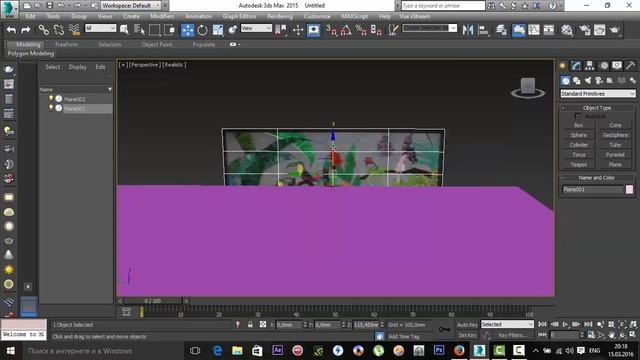Click the object color swatch beside name field
The width and height of the screenshot is (640, 360).
click(629, 189)
